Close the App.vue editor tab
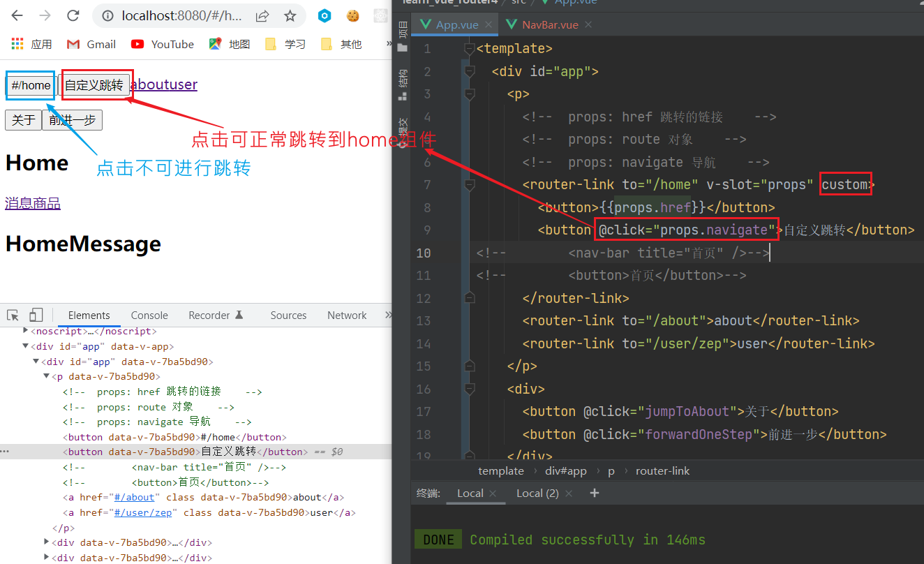This screenshot has width=924, height=564. (489, 24)
